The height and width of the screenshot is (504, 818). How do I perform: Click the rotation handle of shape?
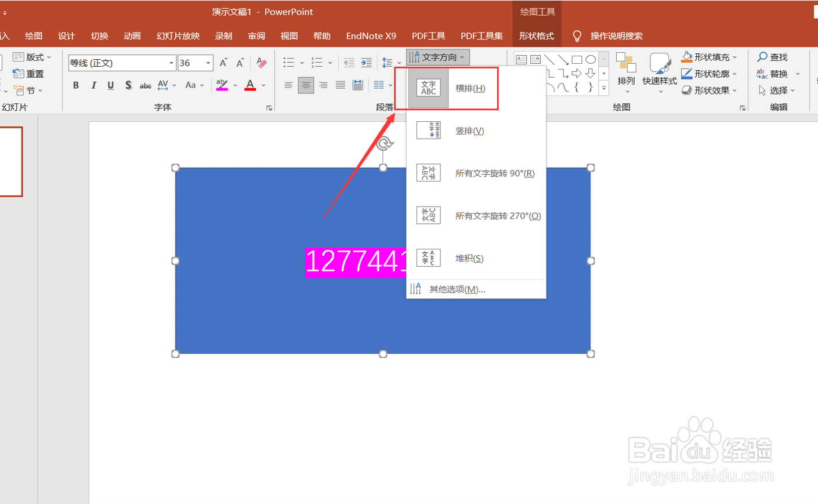(x=385, y=143)
